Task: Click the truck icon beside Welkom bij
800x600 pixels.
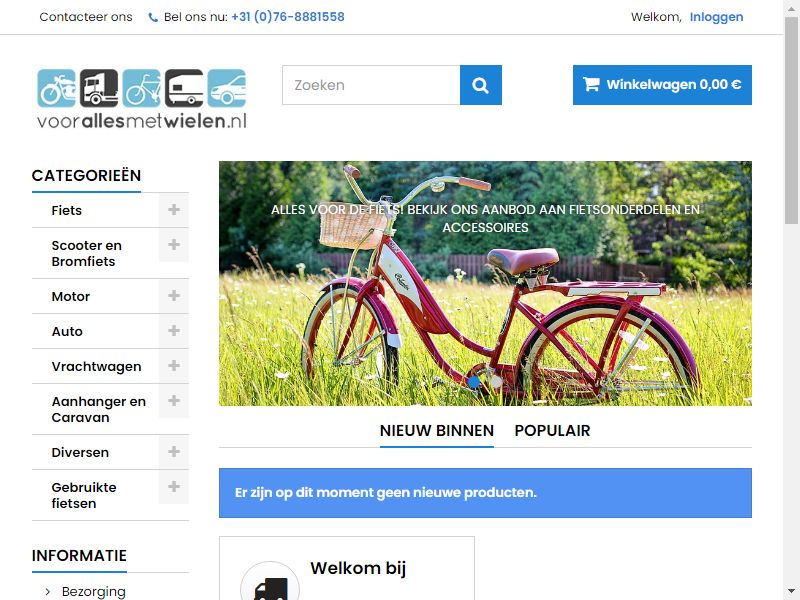Action: (270, 587)
